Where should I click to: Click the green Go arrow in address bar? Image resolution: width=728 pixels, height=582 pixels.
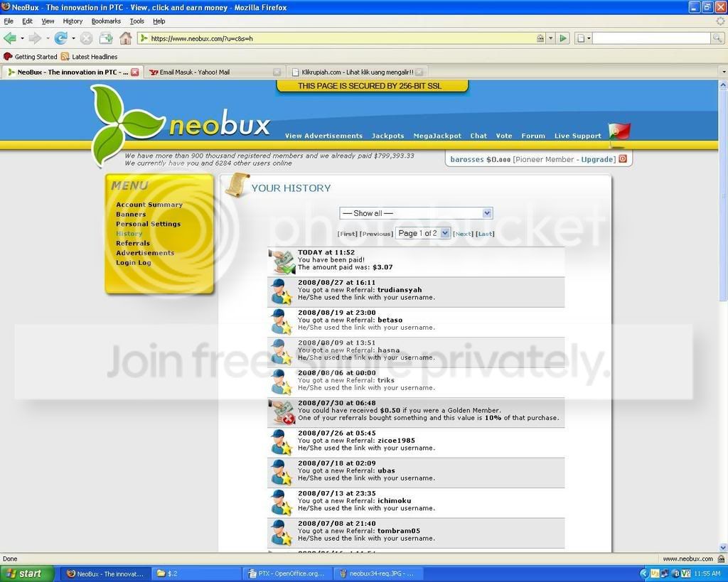click(x=563, y=38)
